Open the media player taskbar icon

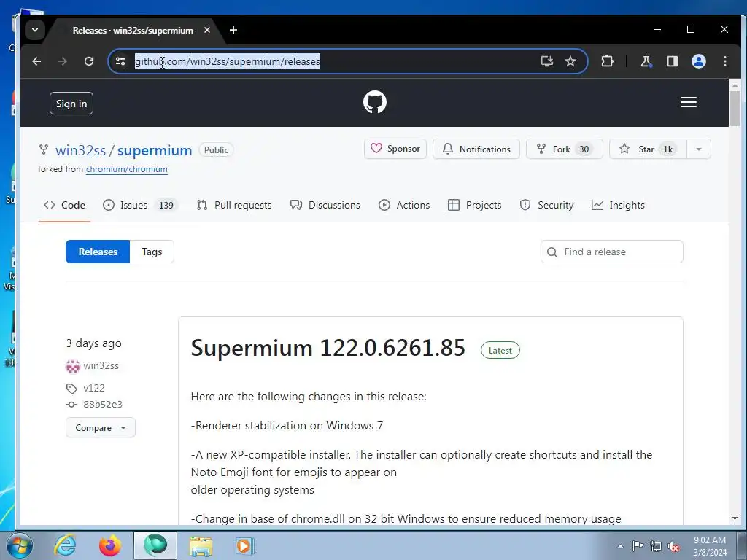pos(245,545)
